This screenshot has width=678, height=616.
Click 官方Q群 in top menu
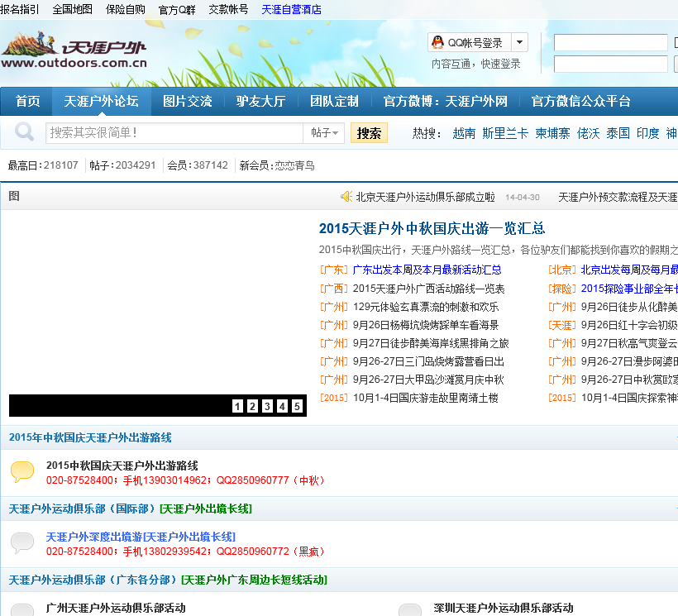coord(177,10)
